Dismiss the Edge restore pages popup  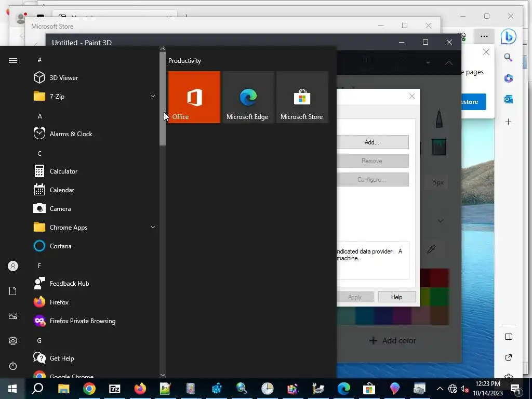click(x=486, y=52)
